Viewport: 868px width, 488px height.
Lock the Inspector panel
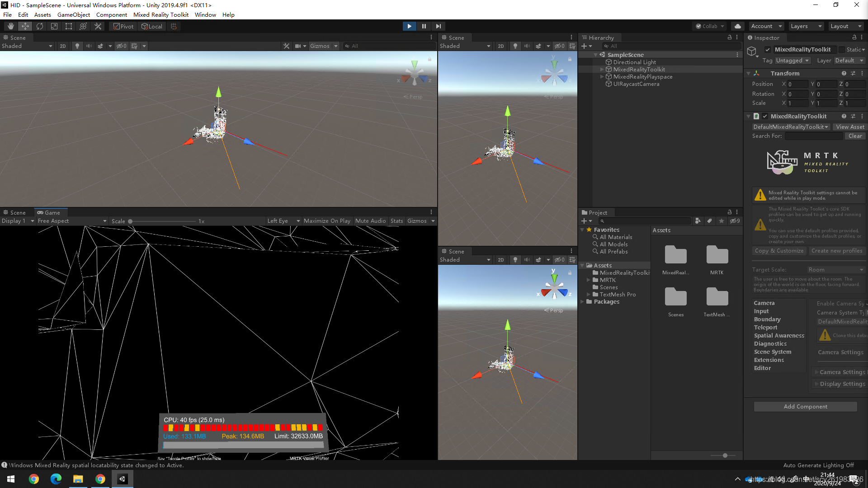(x=854, y=38)
